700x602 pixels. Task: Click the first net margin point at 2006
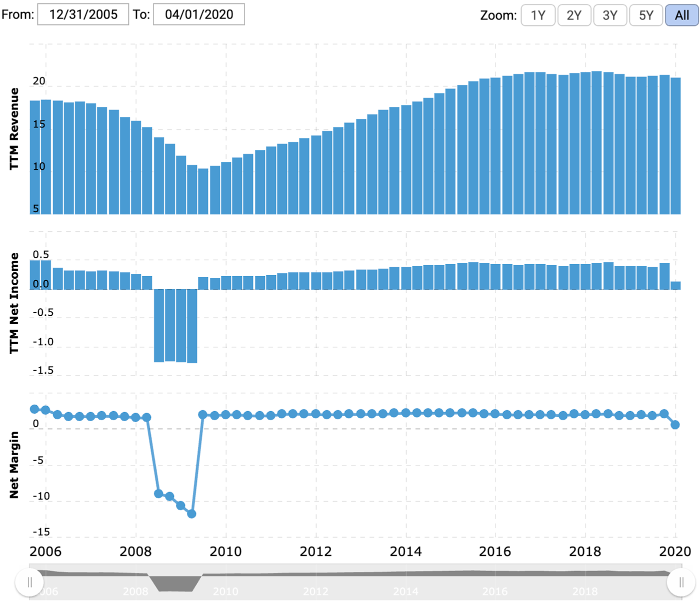tap(34, 409)
